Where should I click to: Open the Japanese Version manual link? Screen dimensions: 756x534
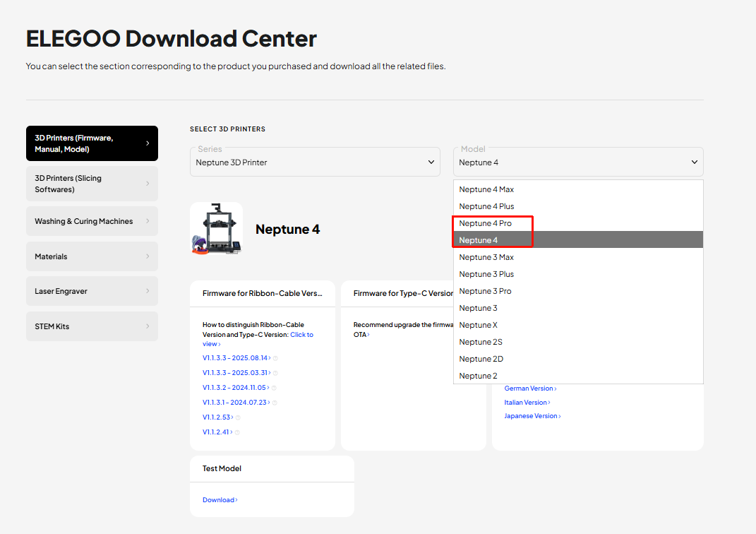point(531,416)
